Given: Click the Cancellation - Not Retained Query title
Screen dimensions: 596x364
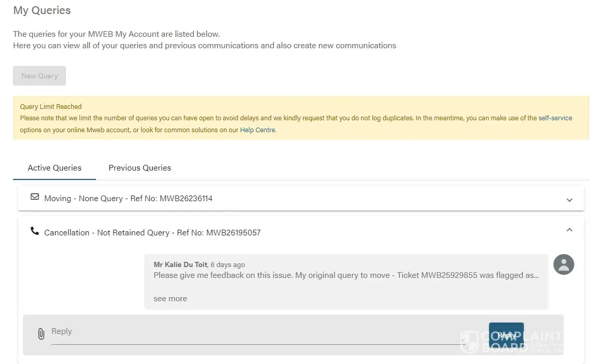Looking at the screenshot, I should click(x=152, y=233).
